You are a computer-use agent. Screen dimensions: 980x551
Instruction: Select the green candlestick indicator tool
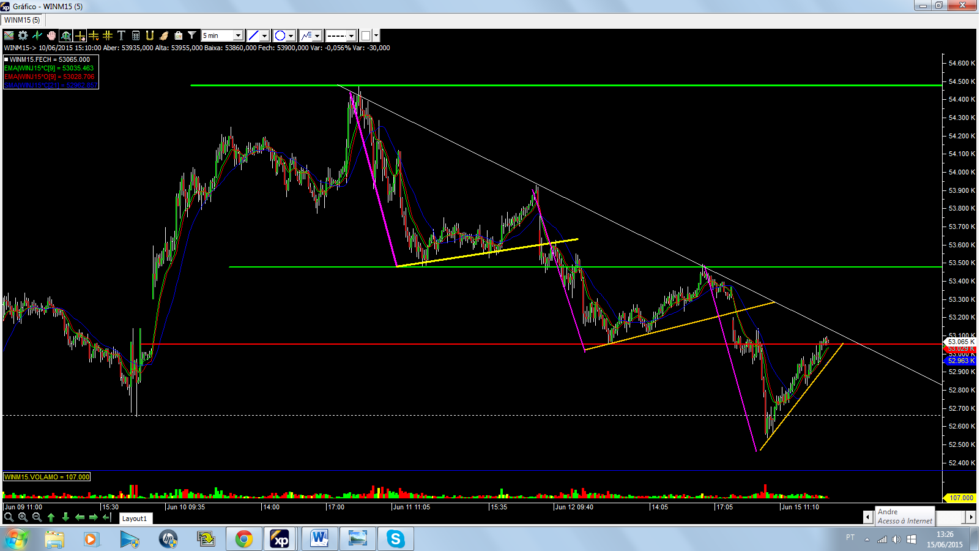pos(37,36)
